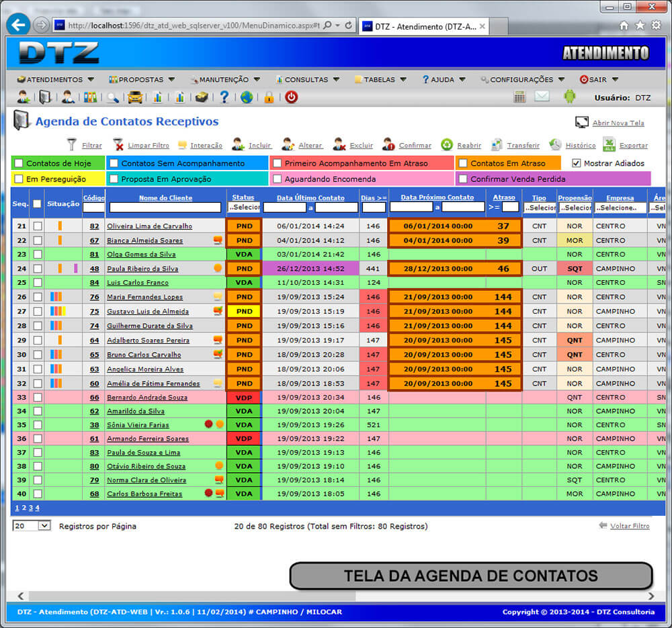Click the Exportar link
Screen dimensions: 672x628
pyautogui.click(x=633, y=145)
